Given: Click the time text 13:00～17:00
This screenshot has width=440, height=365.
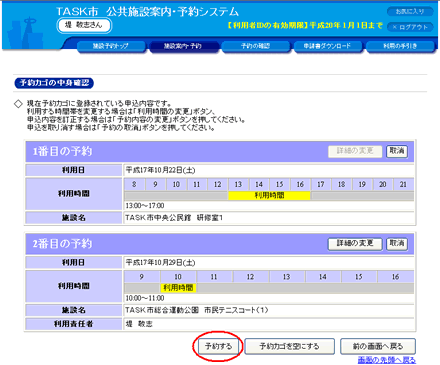Looking at the screenshot, I should (145, 205).
